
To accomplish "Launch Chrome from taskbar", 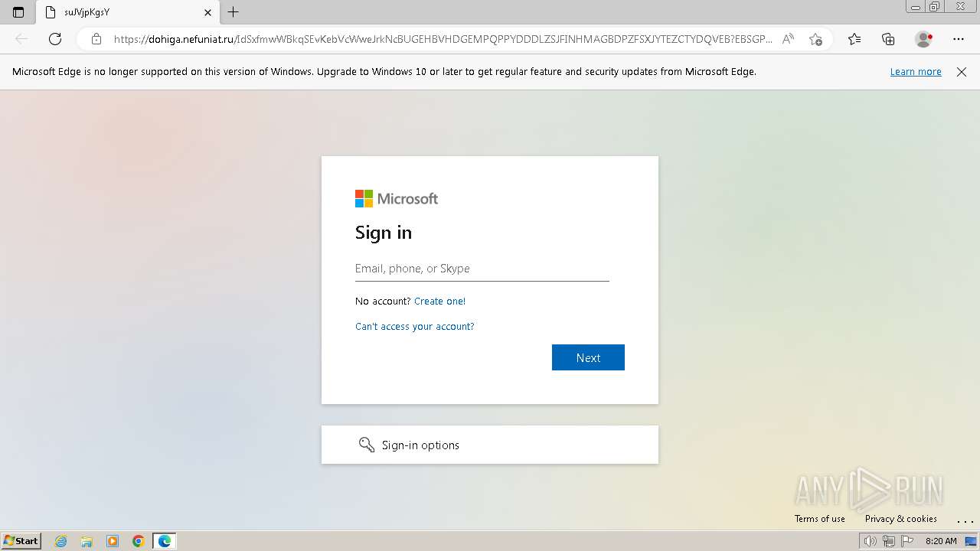I will pos(139,541).
